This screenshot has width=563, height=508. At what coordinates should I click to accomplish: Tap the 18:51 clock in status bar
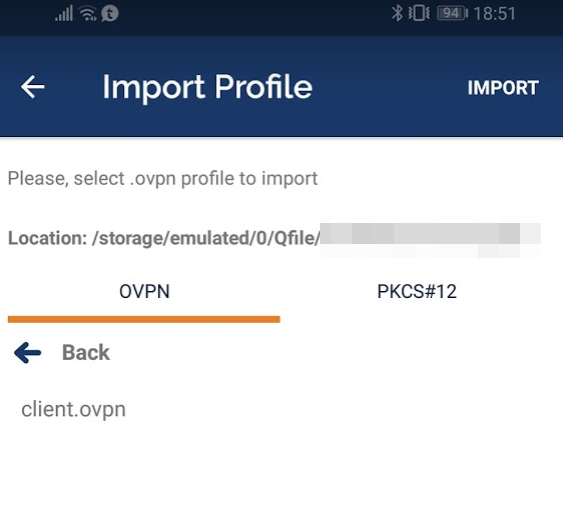[494, 14]
